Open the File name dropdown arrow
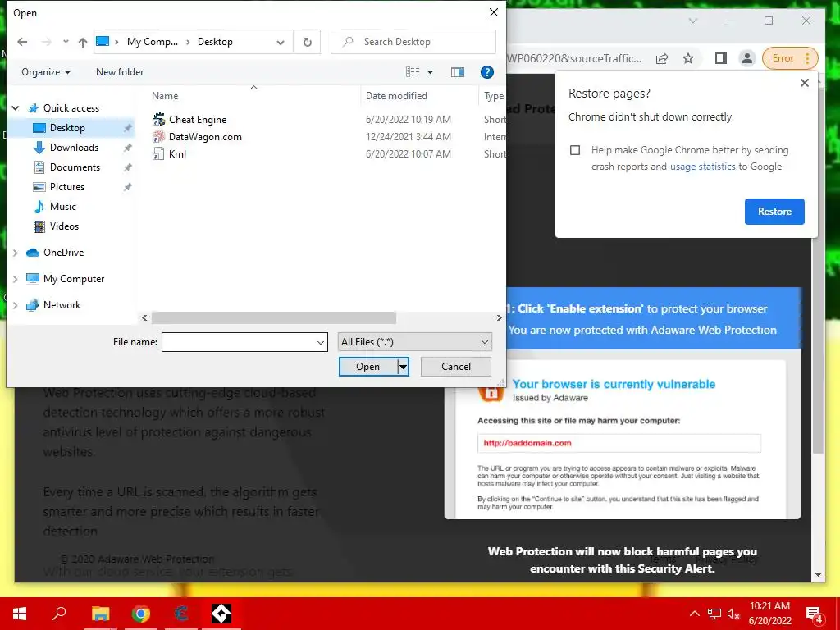Viewport: 840px width, 630px height. pyautogui.click(x=321, y=342)
